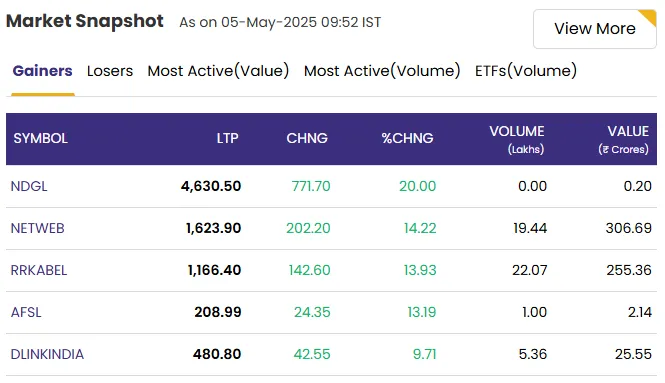Click the Market Snapshot heading

click(x=85, y=21)
